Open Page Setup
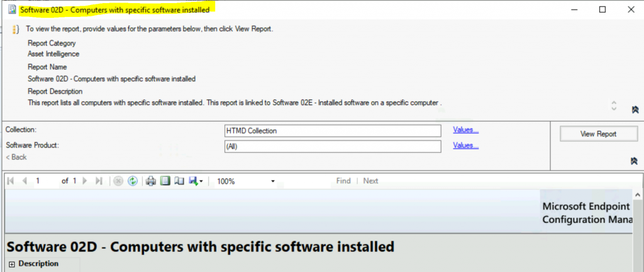The width and height of the screenshot is (644, 272). point(178,181)
